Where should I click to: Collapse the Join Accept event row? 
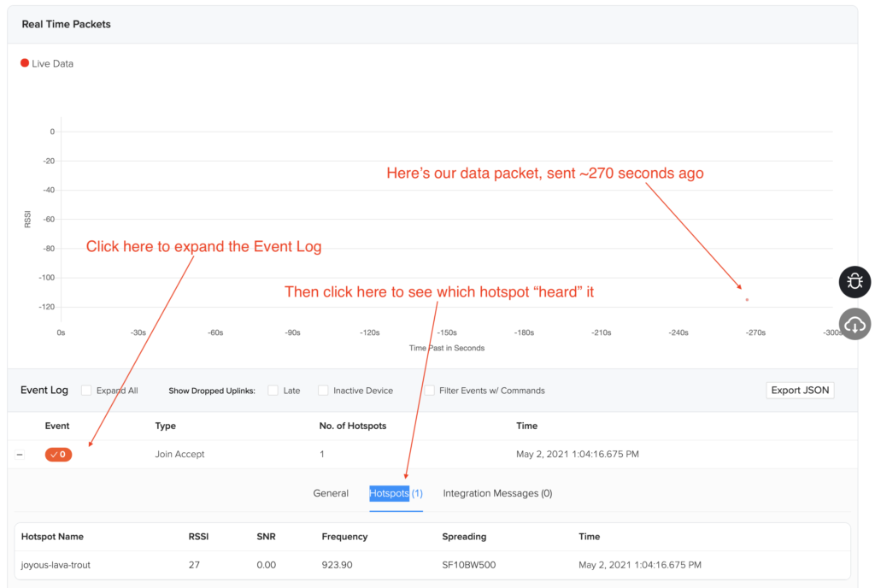click(x=20, y=455)
